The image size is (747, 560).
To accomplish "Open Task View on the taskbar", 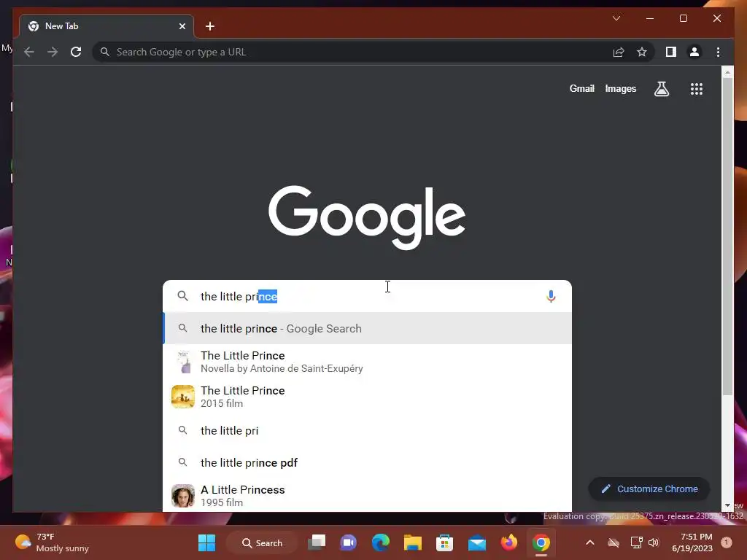I will pyautogui.click(x=317, y=542).
